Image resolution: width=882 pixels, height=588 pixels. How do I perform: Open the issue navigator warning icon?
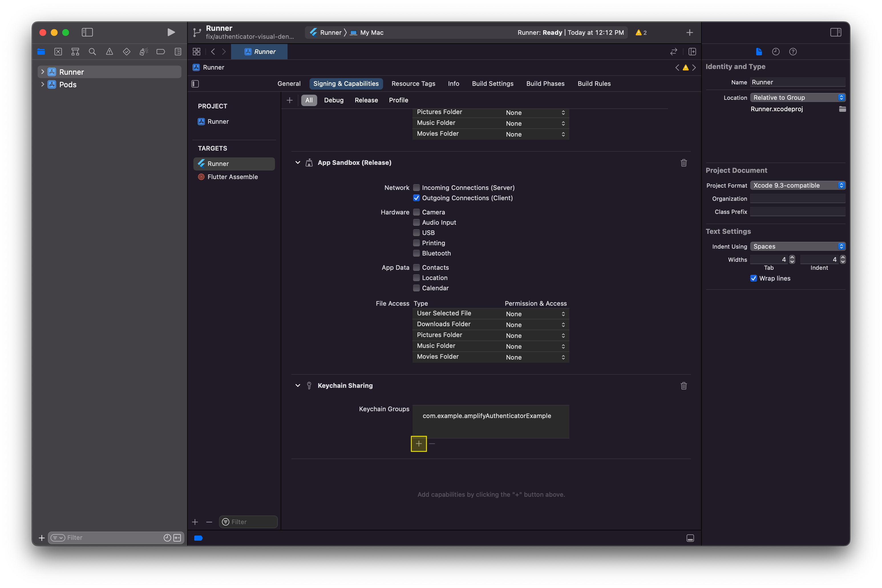tap(109, 52)
